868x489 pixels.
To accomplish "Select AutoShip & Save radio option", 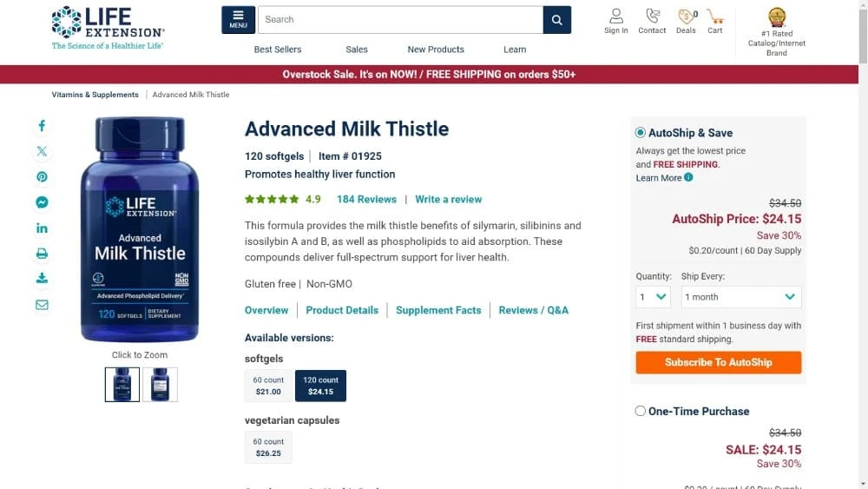I will pyautogui.click(x=641, y=133).
